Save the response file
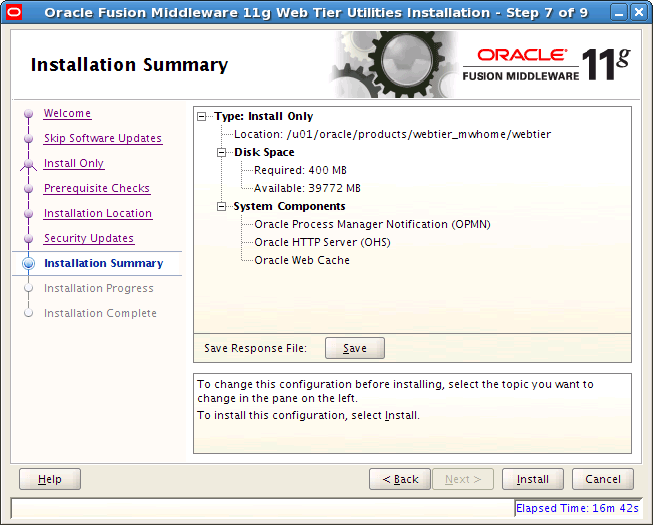Image resolution: width=653 pixels, height=525 pixels. click(355, 348)
